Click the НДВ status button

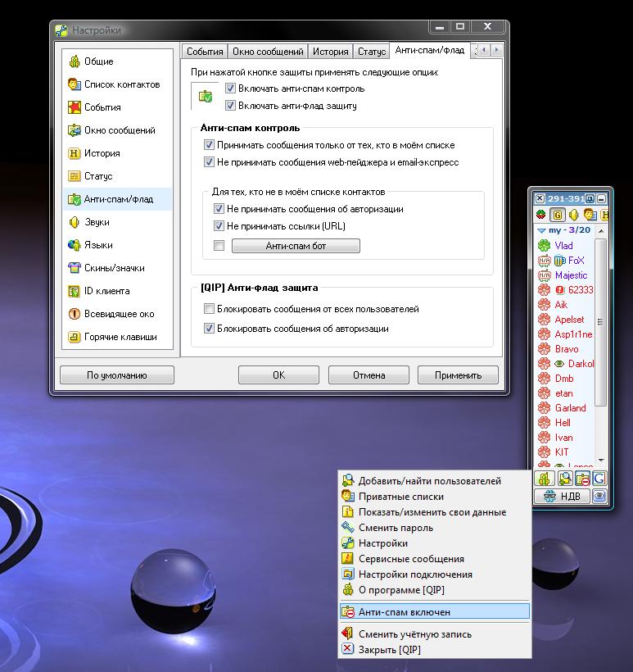[x=563, y=497]
